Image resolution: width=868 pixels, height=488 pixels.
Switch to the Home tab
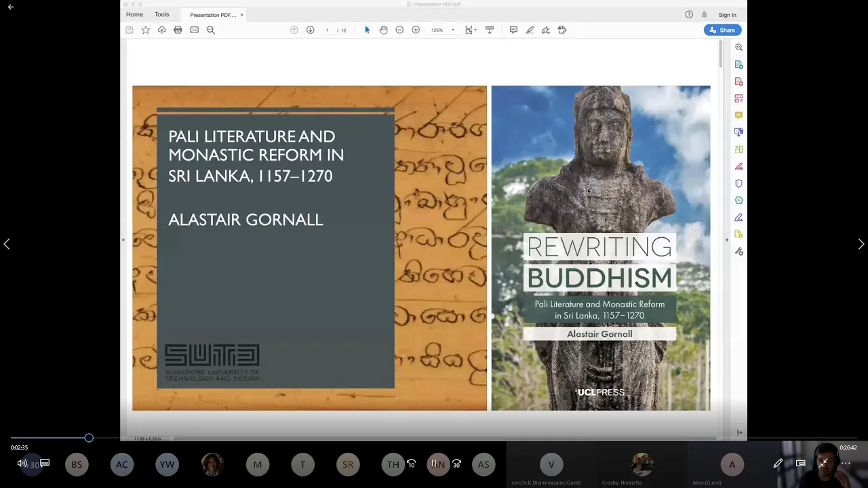click(x=134, y=14)
